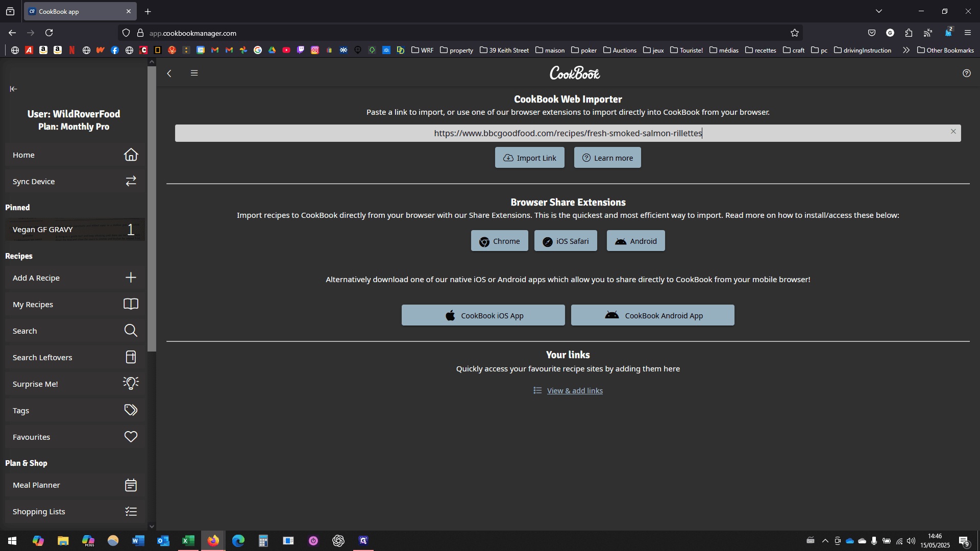Clear the pasted recipe URL
The width and height of the screenshot is (980, 551).
tap(953, 132)
